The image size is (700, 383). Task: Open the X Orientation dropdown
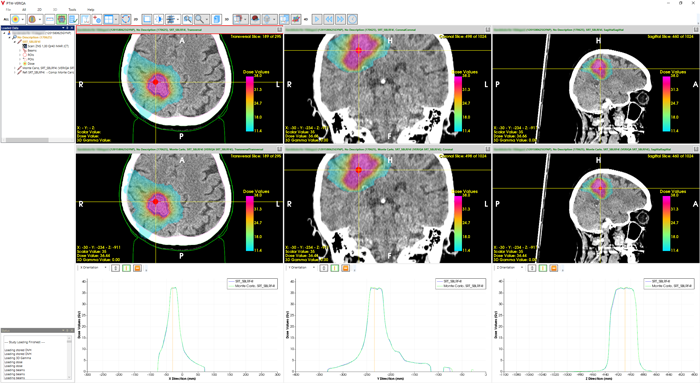pos(93,268)
